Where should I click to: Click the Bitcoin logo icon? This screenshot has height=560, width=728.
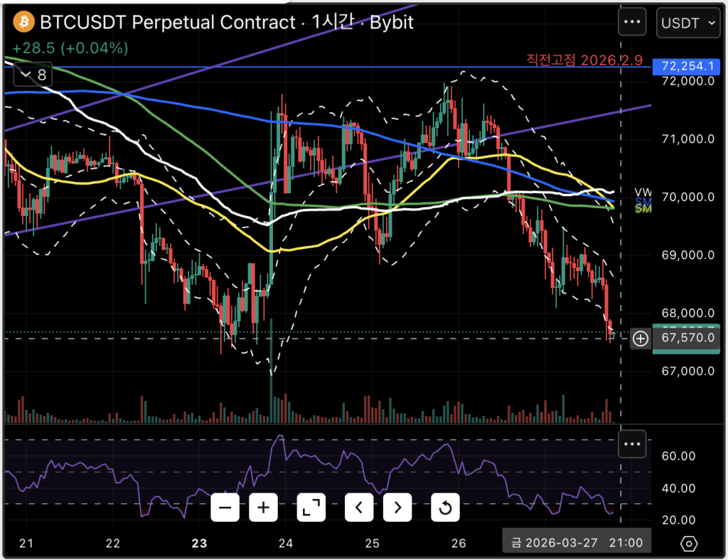(23, 22)
